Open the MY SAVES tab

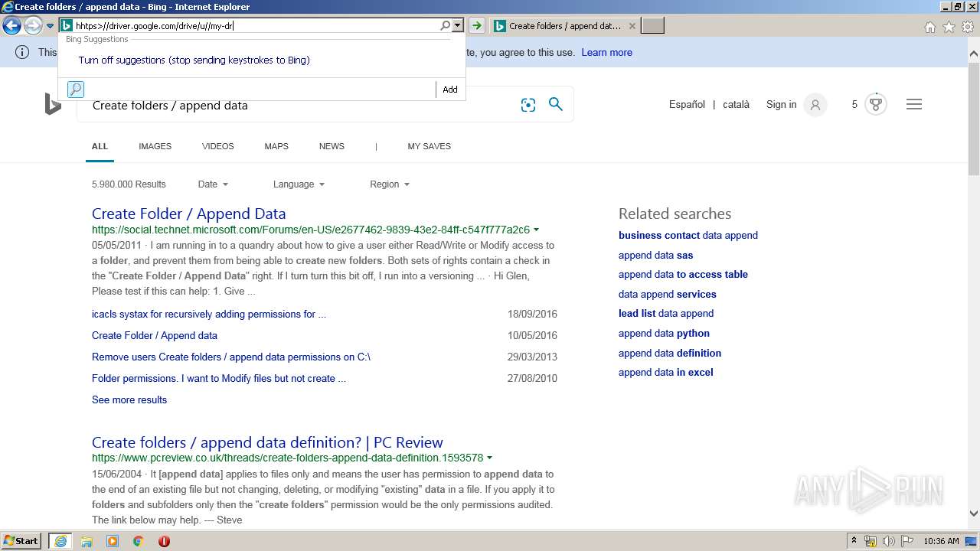click(x=429, y=146)
